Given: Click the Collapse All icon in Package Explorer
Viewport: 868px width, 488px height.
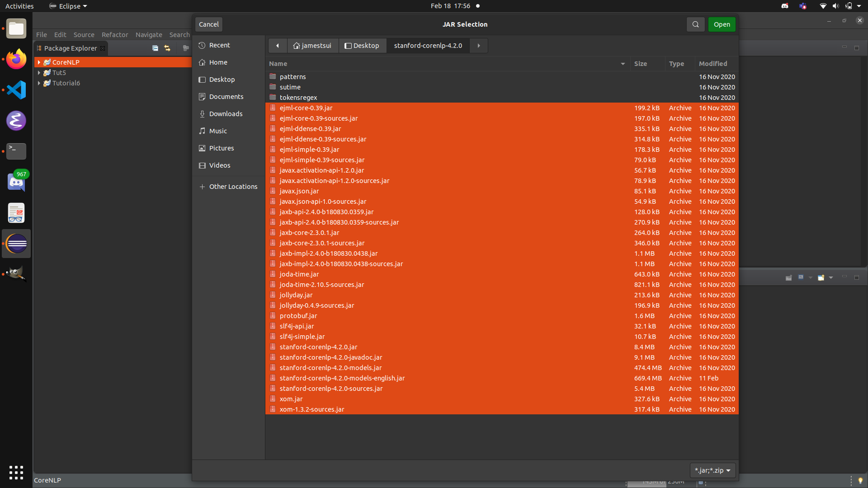Looking at the screenshot, I should (156, 48).
